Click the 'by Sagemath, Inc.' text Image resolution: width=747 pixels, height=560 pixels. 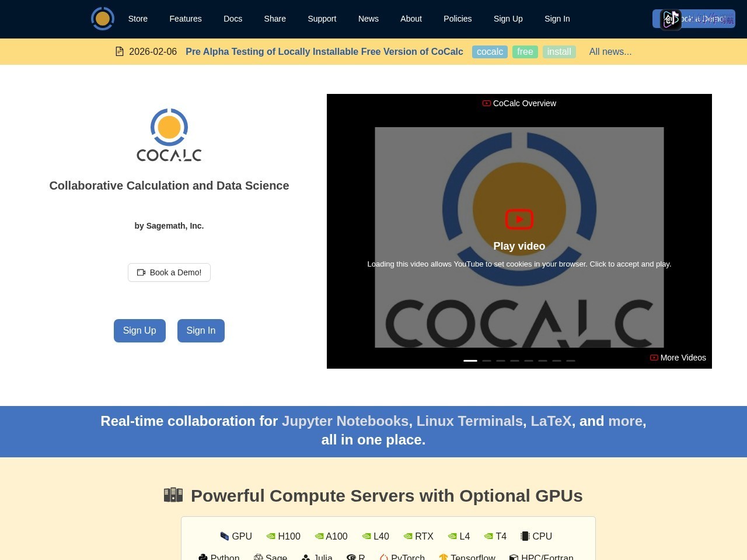(x=169, y=226)
